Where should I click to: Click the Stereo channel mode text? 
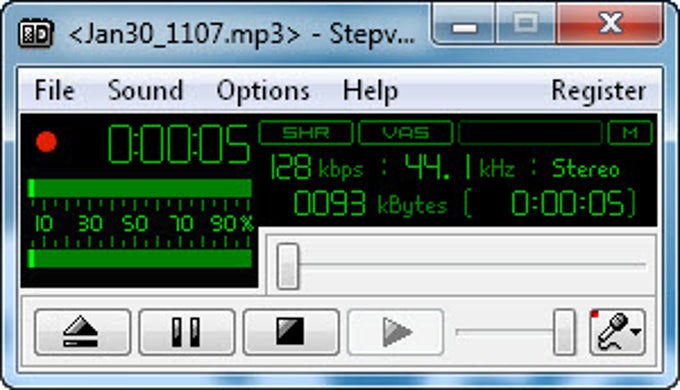point(586,169)
